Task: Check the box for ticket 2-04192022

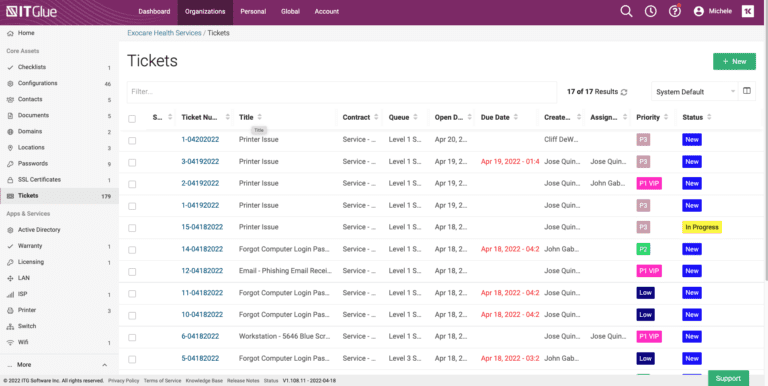Action: tap(132, 184)
